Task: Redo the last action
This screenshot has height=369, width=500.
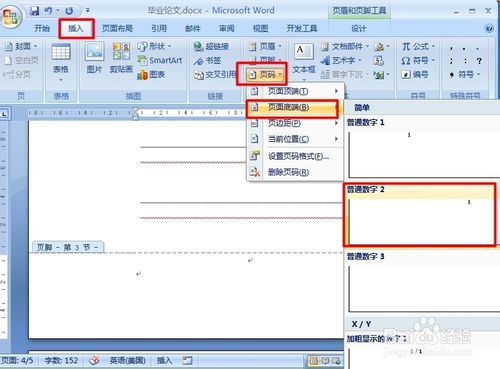Action: (69, 11)
